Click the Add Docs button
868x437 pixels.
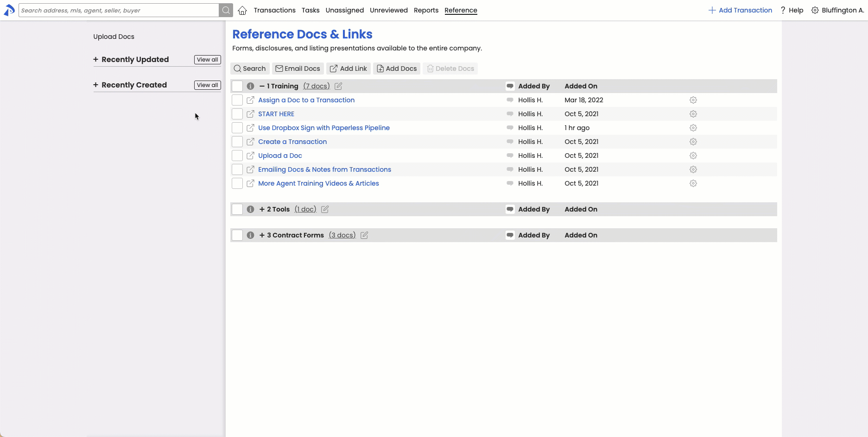point(397,69)
